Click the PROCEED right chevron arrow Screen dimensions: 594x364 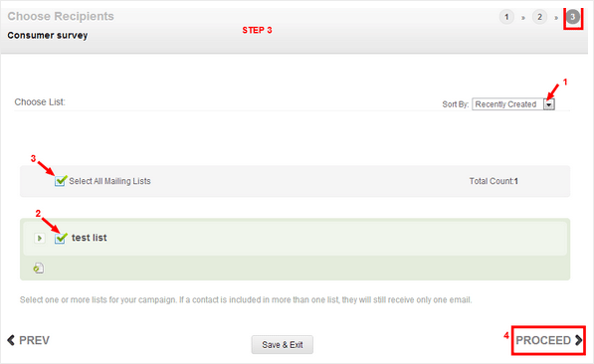coord(578,340)
